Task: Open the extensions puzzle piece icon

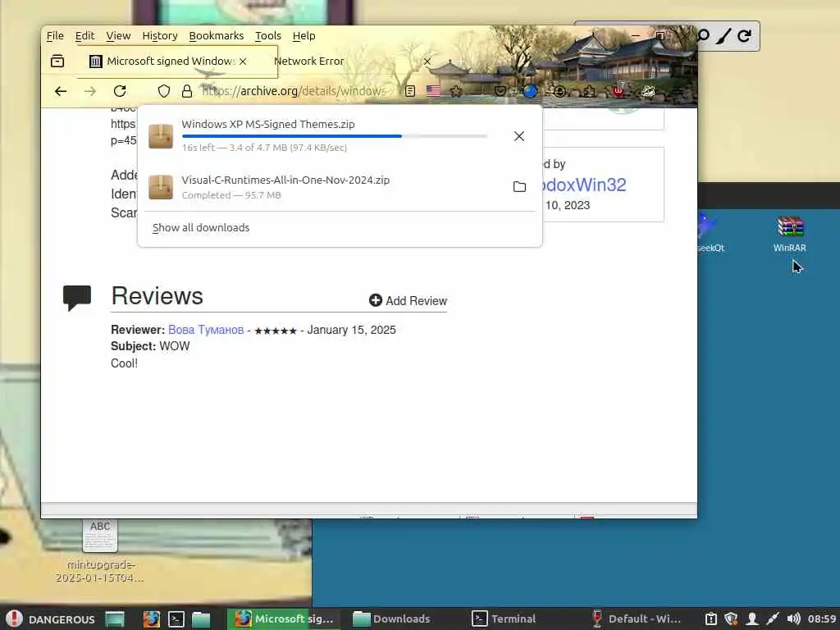Action: (589, 91)
